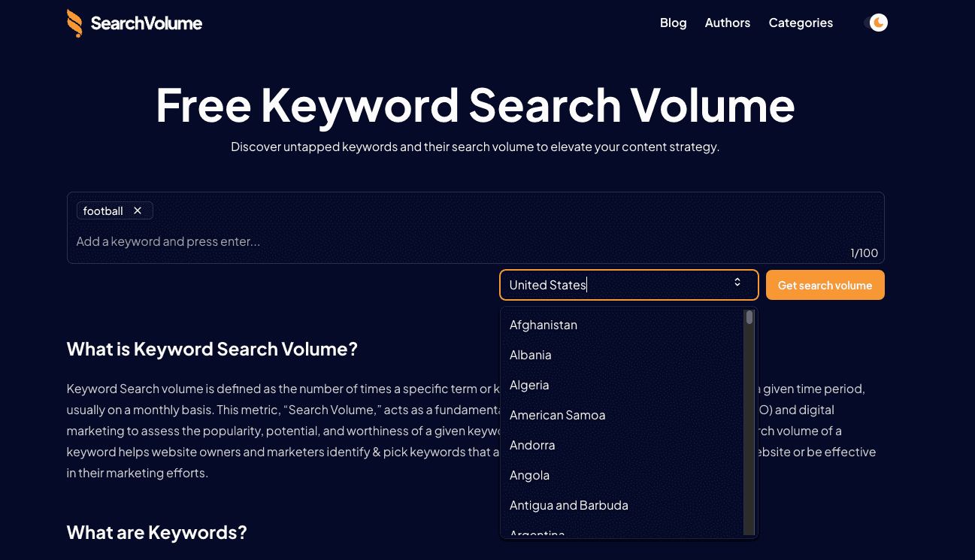Pick Antigua and Barbuda option
This screenshot has height=560, width=975.
(x=622, y=505)
